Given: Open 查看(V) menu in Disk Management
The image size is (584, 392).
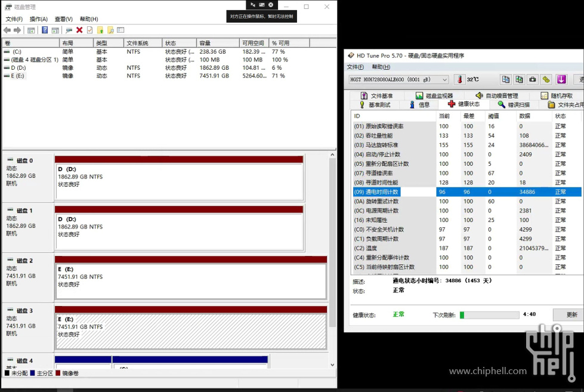Looking at the screenshot, I should (64, 19).
